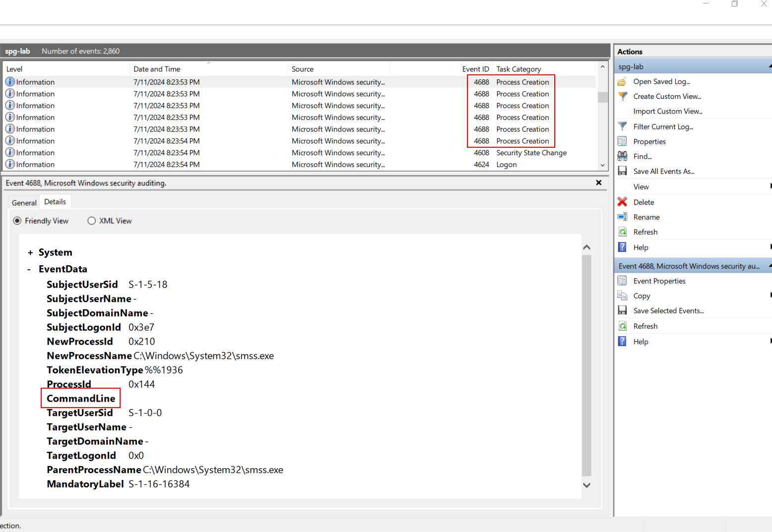Switch to the Details tab

point(55,202)
